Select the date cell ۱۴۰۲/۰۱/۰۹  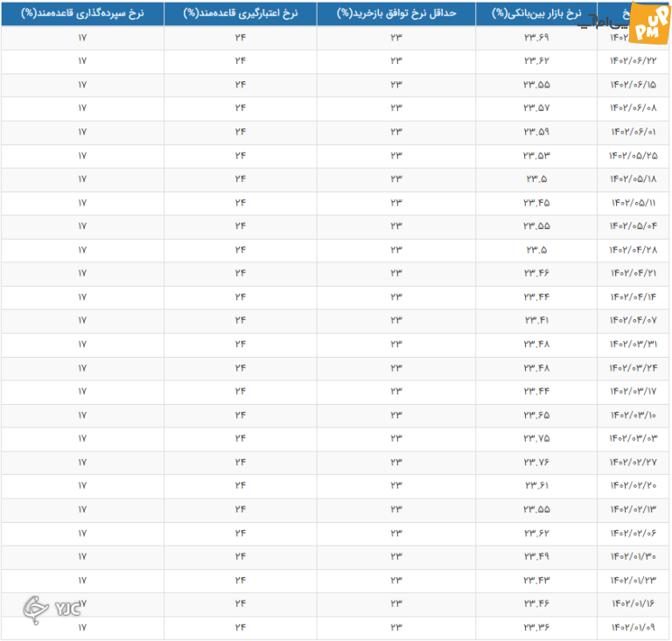[633, 628]
